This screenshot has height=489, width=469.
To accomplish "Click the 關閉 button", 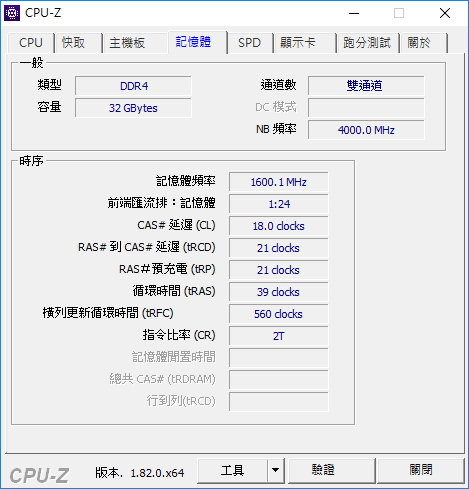I will tap(421, 470).
